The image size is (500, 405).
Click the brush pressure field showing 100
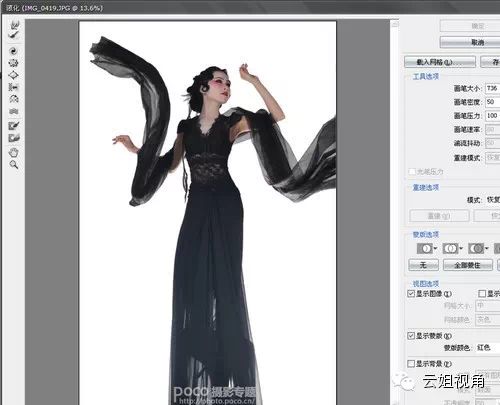point(493,116)
